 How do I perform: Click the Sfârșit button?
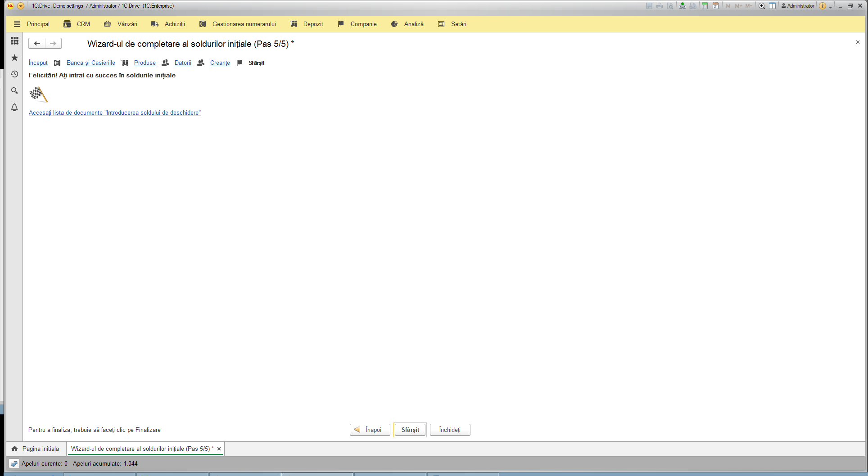point(410,430)
